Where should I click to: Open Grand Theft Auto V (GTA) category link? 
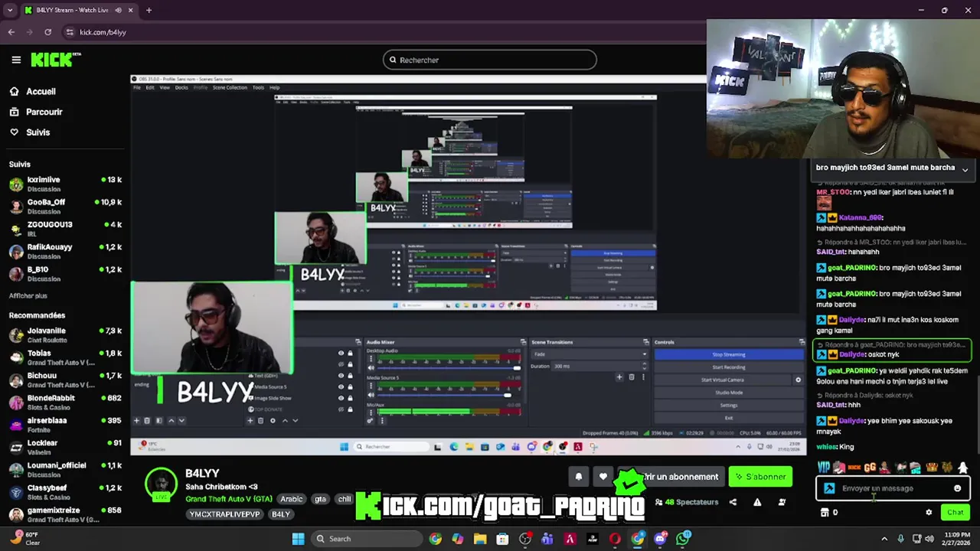229,499
